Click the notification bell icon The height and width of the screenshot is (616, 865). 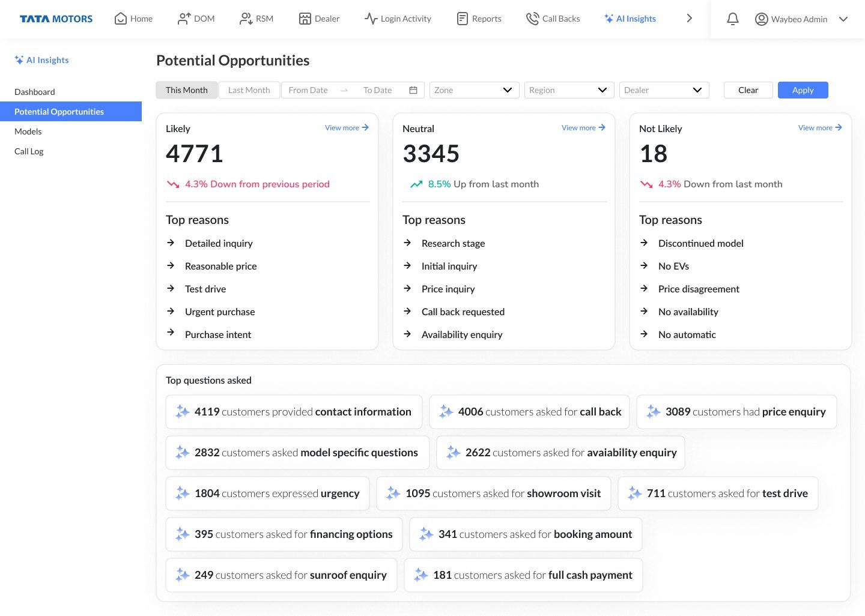pos(732,19)
